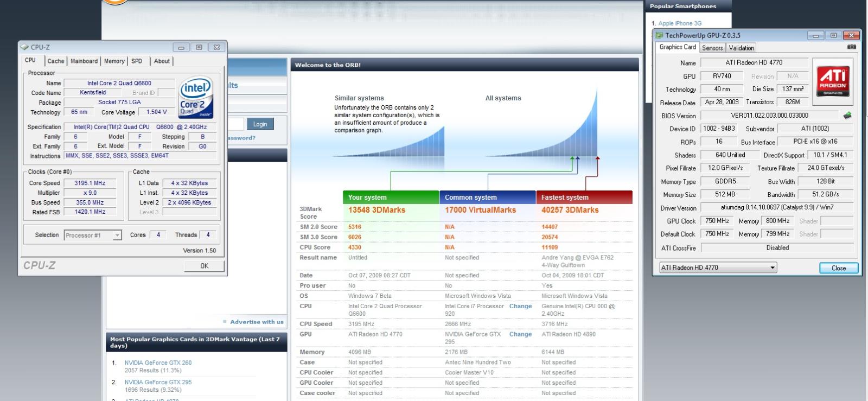
Task: Click the Windows 7 Beta OS cell
Action: point(369,296)
